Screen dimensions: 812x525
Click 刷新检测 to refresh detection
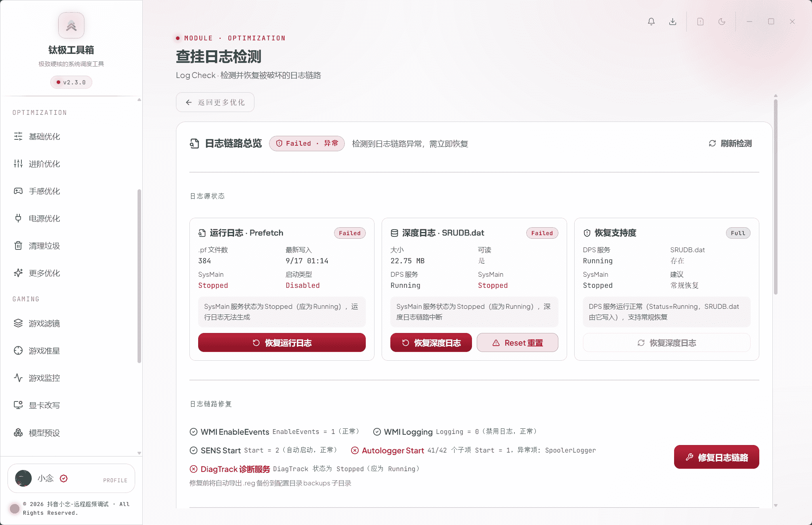pos(730,143)
